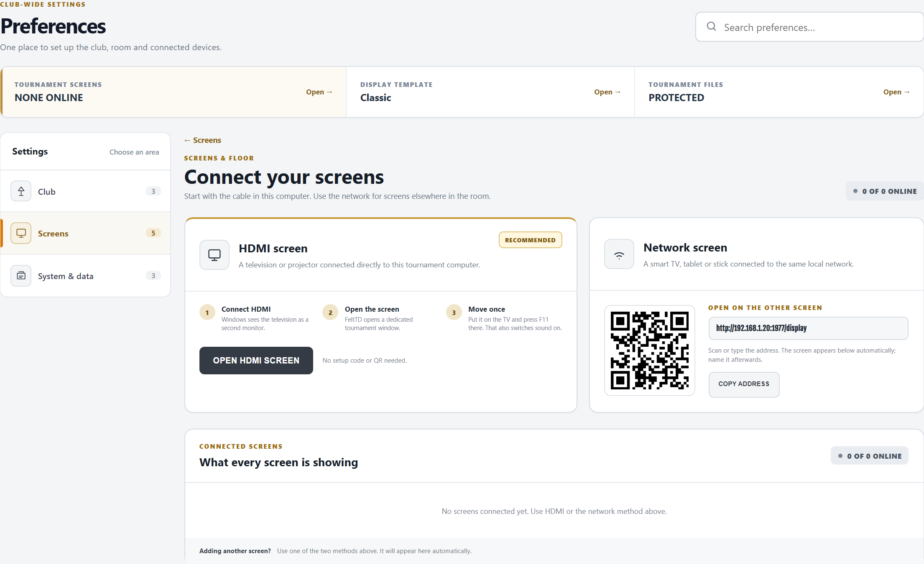Select Club in Settings menu
The width and height of the screenshot is (924, 564).
pos(86,191)
